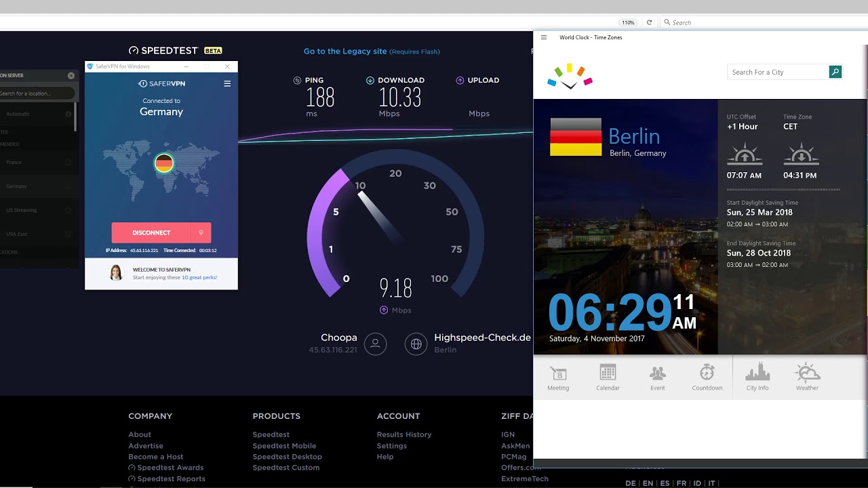Open the City Info tab

pyautogui.click(x=757, y=378)
